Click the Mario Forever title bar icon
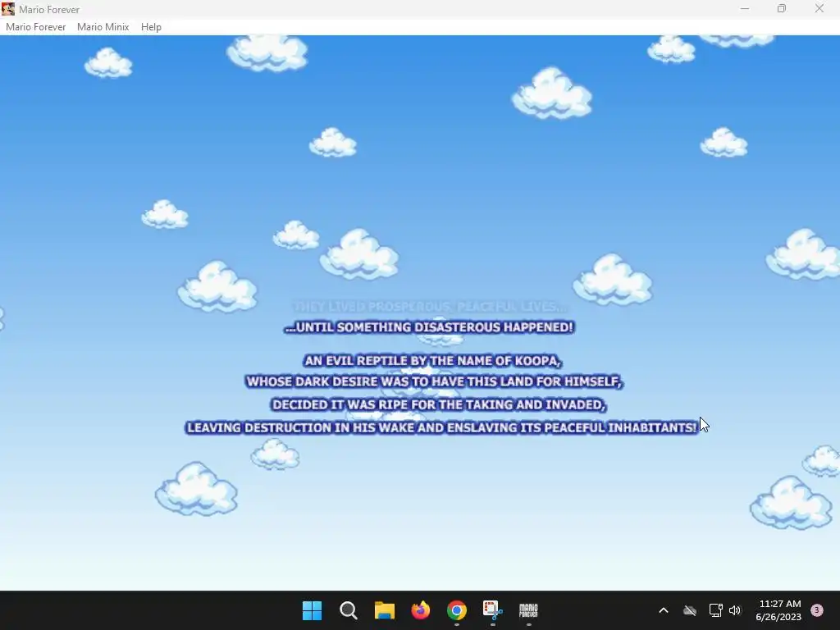The height and width of the screenshot is (630, 840). pos(8,9)
